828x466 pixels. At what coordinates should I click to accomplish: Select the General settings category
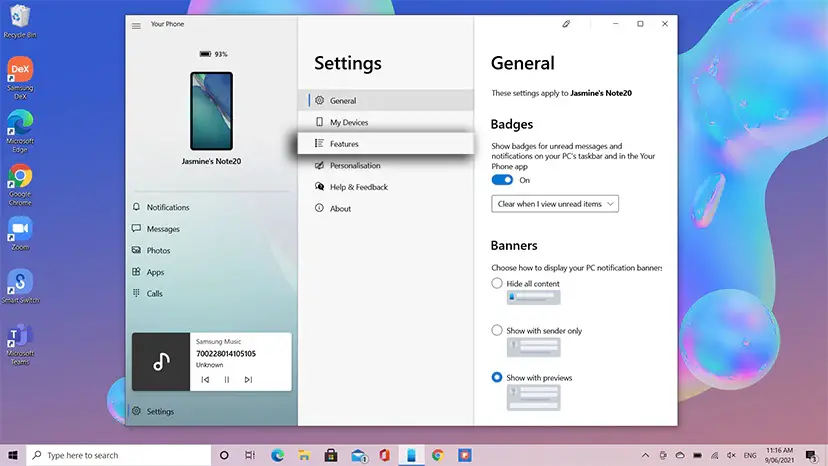[x=385, y=100]
